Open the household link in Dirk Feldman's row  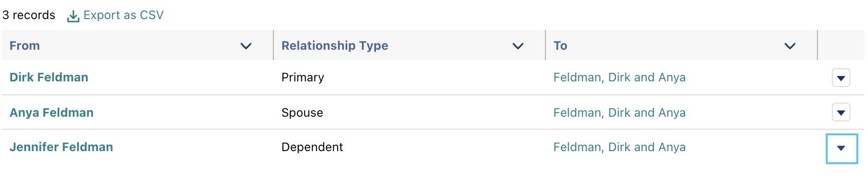619,77
